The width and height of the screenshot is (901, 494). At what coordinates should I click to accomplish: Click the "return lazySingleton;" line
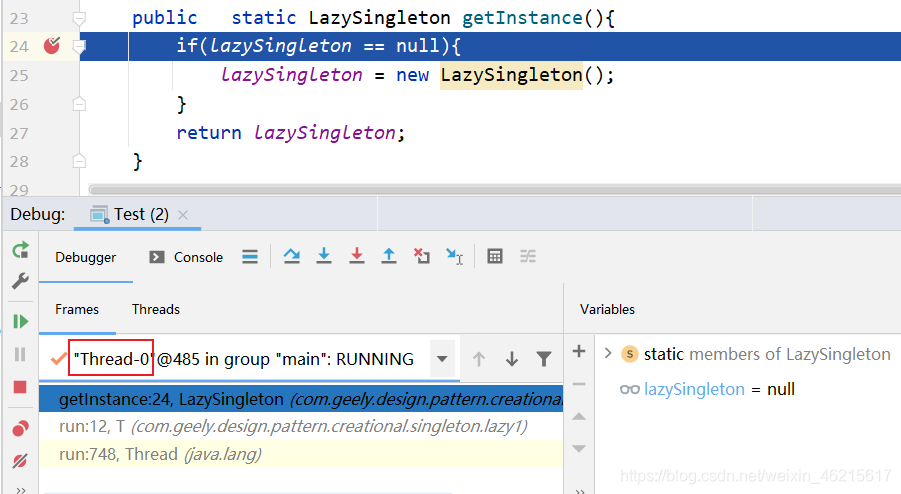pos(291,133)
